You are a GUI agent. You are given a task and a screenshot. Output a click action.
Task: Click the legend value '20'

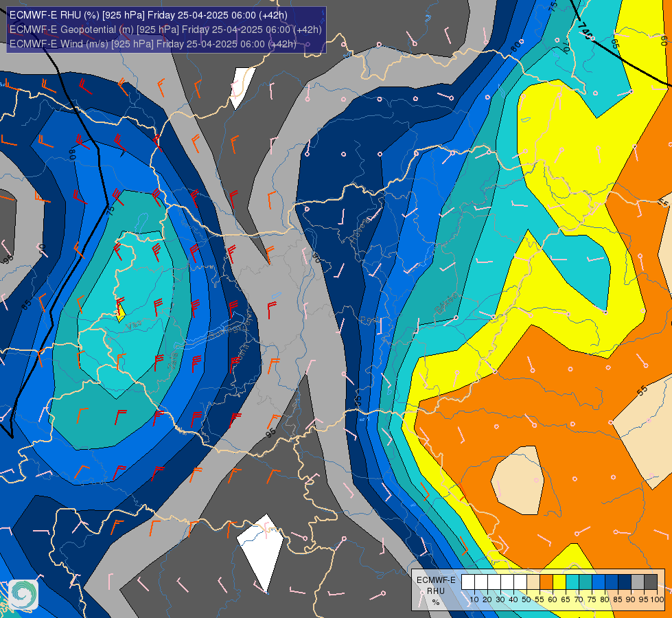pyautogui.click(x=487, y=599)
